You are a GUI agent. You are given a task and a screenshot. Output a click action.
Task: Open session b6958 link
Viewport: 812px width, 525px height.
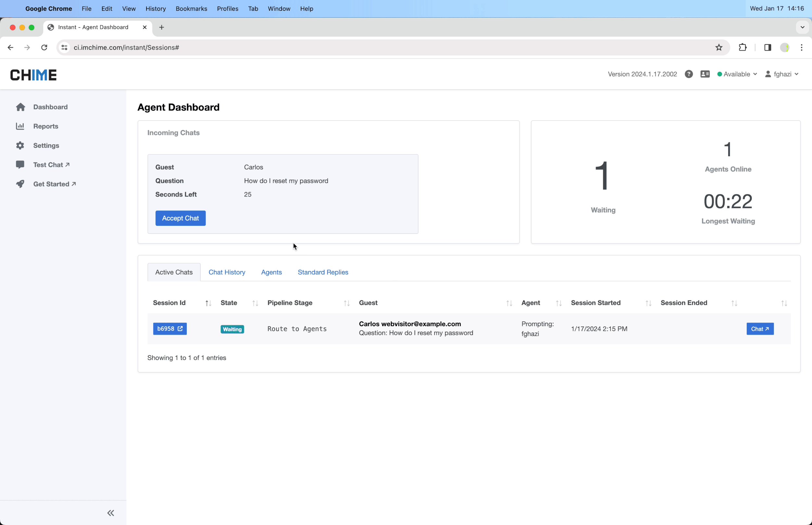(x=170, y=329)
